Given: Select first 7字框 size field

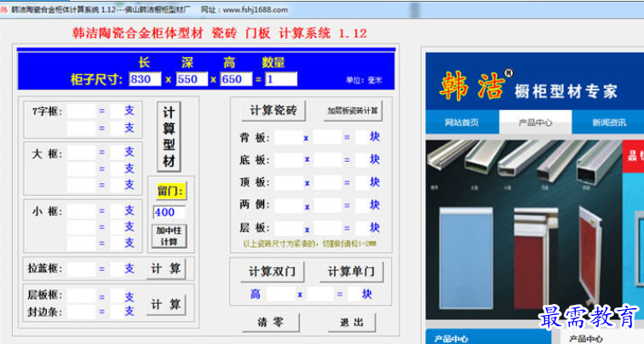Looking at the screenshot, I should [81, 111].
